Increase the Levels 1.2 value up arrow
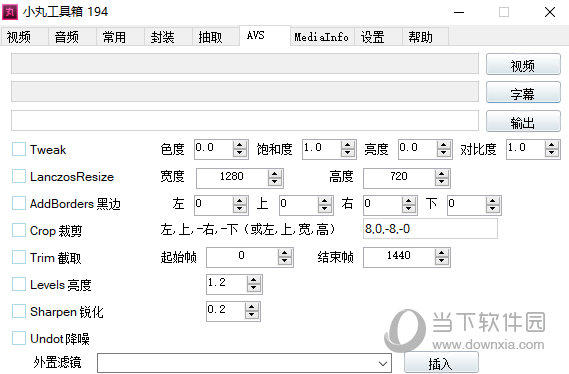 (x=254, y=280)
